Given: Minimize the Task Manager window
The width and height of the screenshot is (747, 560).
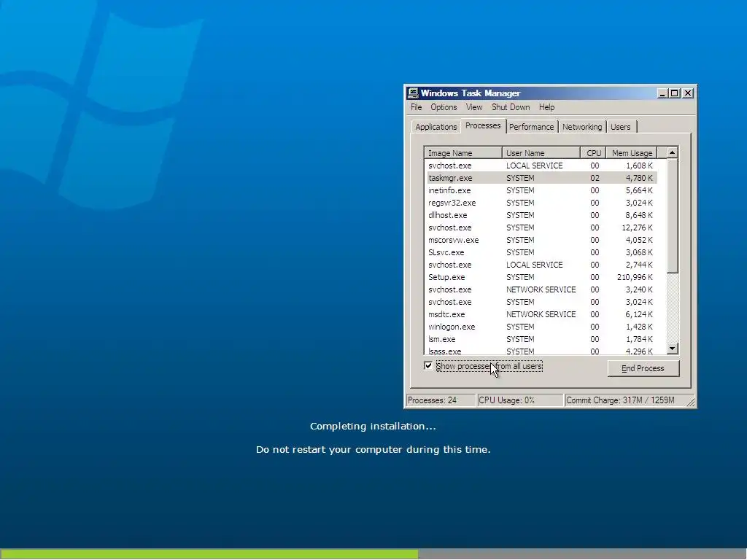Looking at the screenshot, I should (662, 93).
